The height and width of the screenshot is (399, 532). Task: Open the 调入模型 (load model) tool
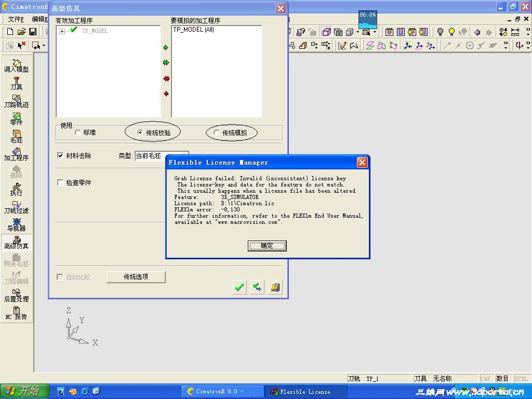(16, 66)
